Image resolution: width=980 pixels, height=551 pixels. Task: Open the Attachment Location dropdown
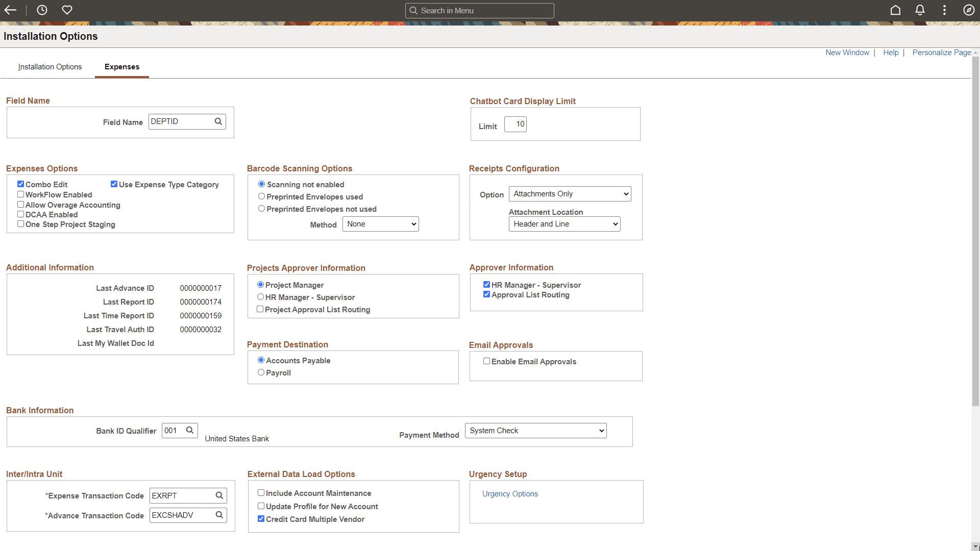pos(564,223)
